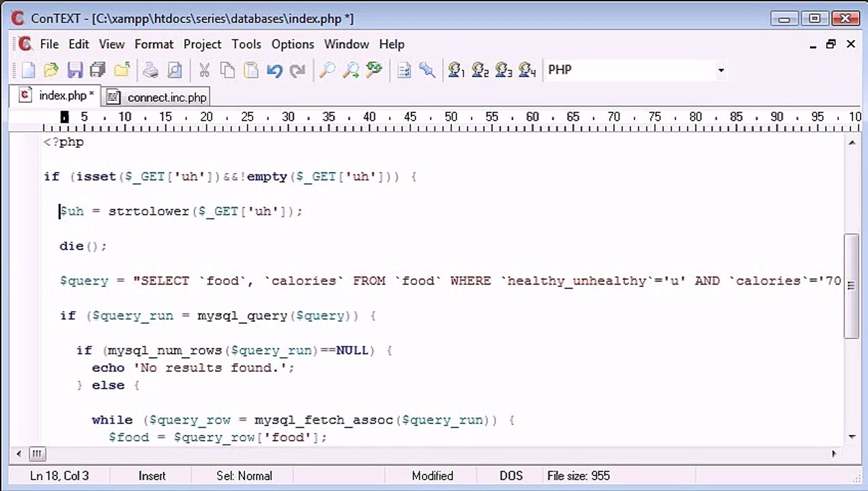Image resolution: width=868 pixels, height=491 pixels.
Task: Save the file with the floppy icon
Action: pos(74,70)
